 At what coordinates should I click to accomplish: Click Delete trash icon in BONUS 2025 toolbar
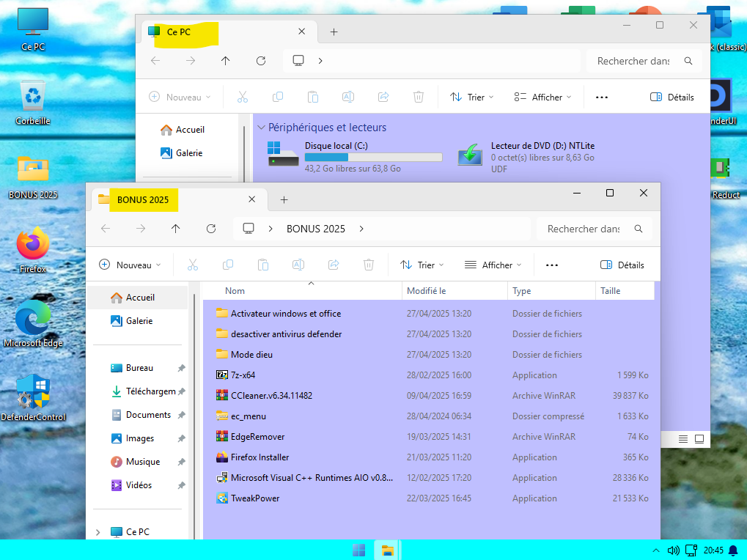[x=369, y=265]
